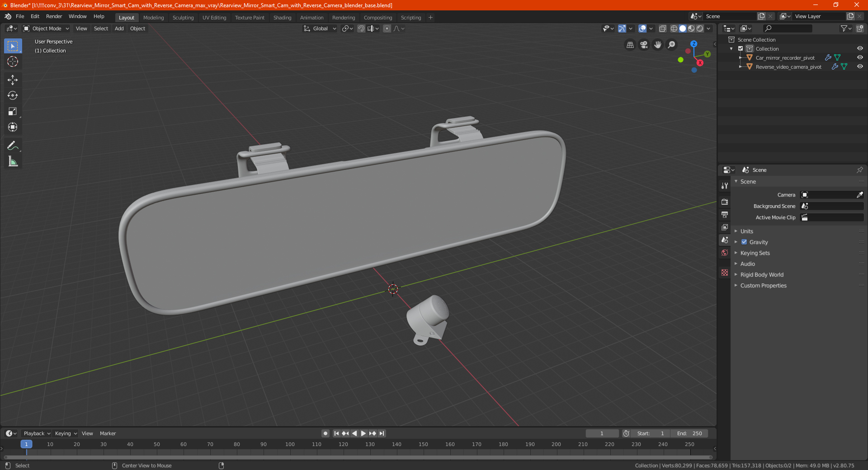Choose the Annotate tool
Image resolution: width=868 pixels, height=470 pixels.
click(13, 146)
